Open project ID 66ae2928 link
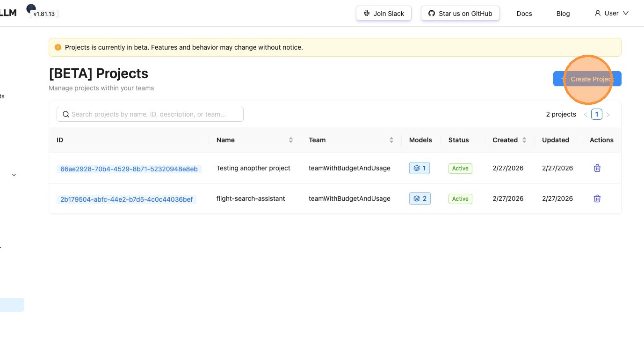The width and height of the screenshot is (644, 360). (129, 169)
